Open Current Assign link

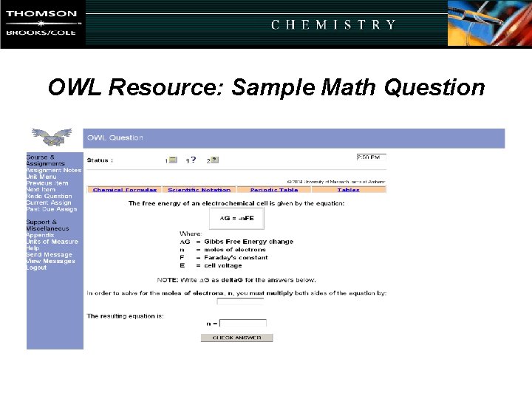[49, 202]
